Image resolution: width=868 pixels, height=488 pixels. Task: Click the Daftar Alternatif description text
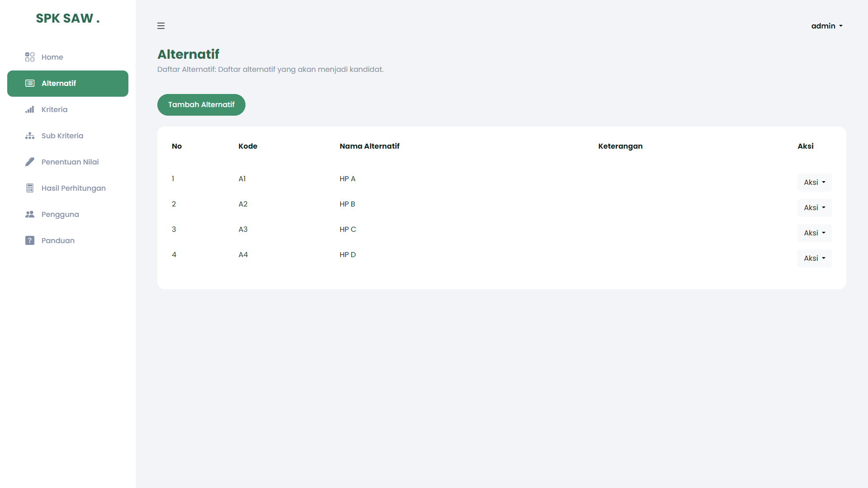[270, 70]
